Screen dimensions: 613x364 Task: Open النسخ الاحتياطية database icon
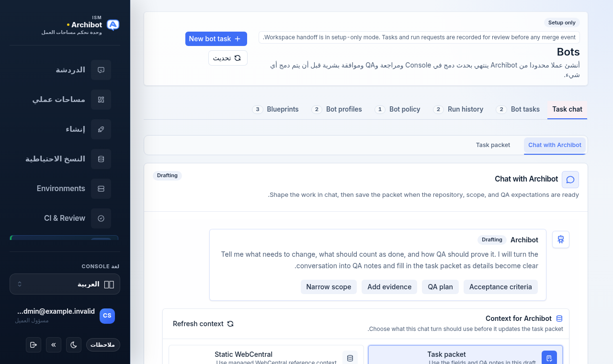(101, 159)
